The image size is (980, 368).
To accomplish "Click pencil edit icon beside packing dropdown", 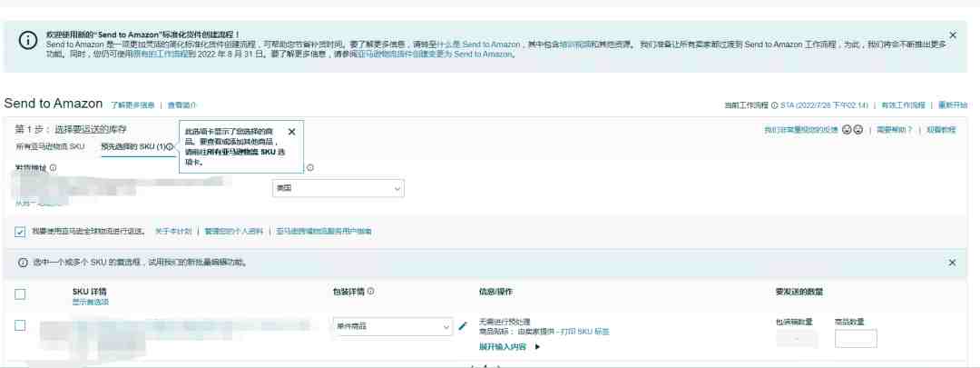I will 463,325.
